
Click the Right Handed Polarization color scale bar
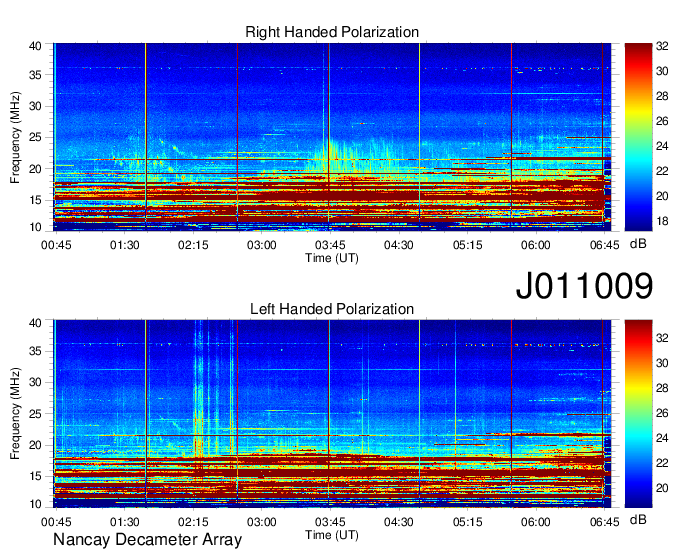pyautogui.click(x=638, y=137)
